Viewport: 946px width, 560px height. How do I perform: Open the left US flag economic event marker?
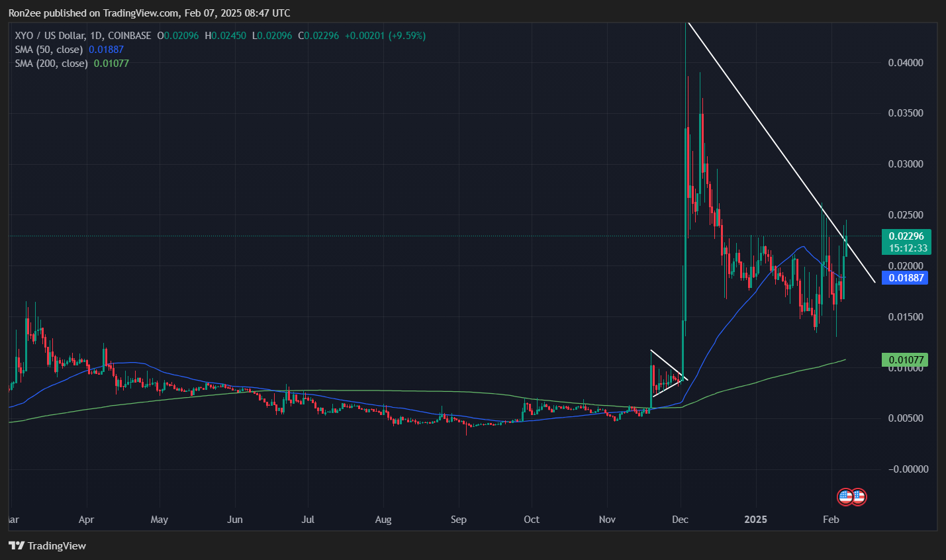click(845, 496)
